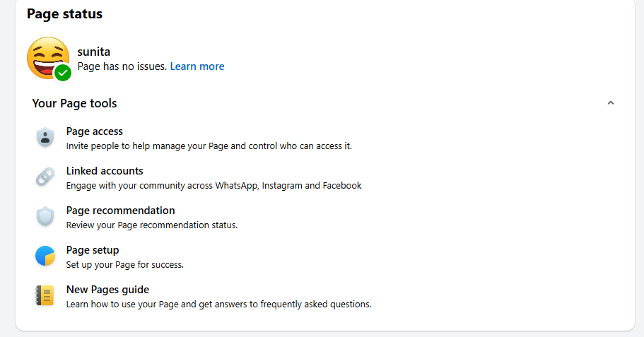Click the green checkmark status badge

coord(63,73)
